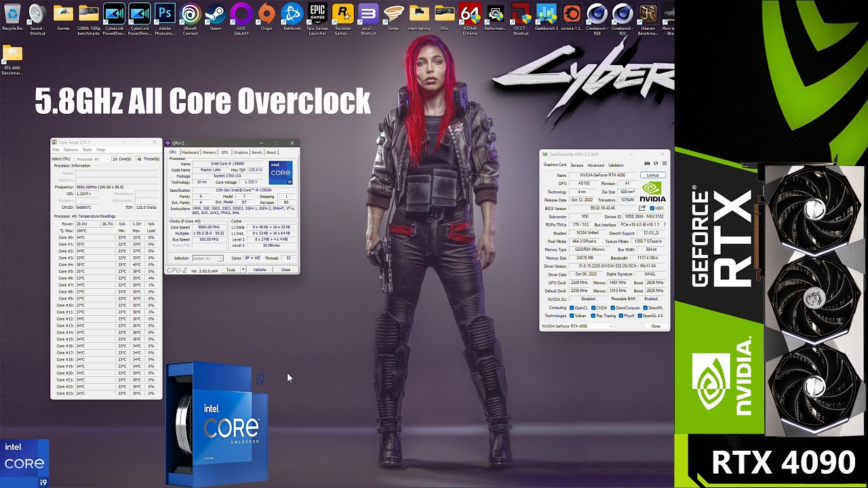
Task: Toggle the OpenCL checkbox
Action: coord(572,308)
